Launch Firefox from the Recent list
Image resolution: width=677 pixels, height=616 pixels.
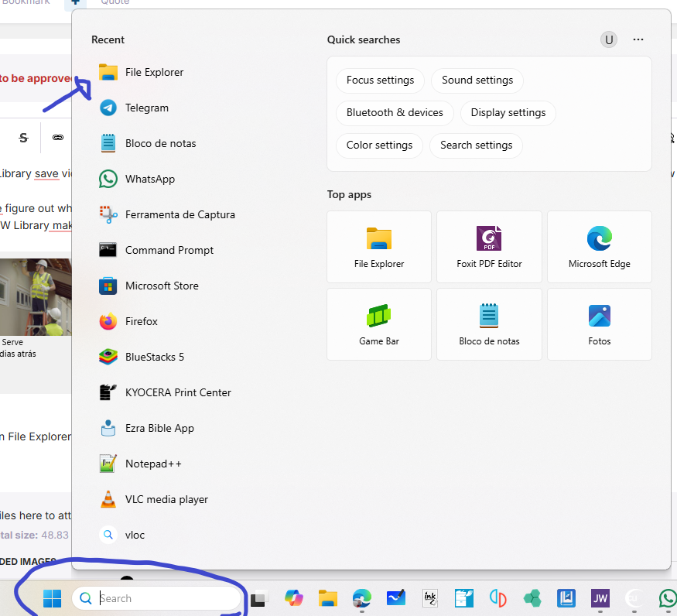pos(141,321)
